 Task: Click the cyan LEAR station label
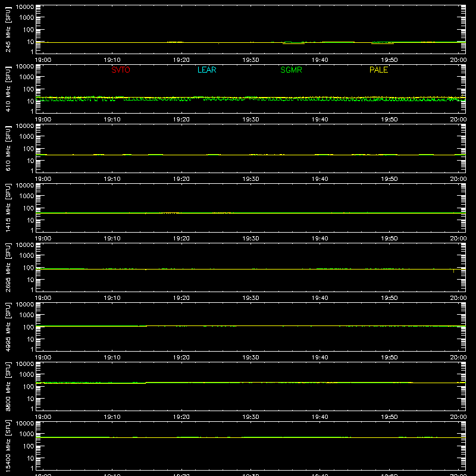(x=206, y=70)
